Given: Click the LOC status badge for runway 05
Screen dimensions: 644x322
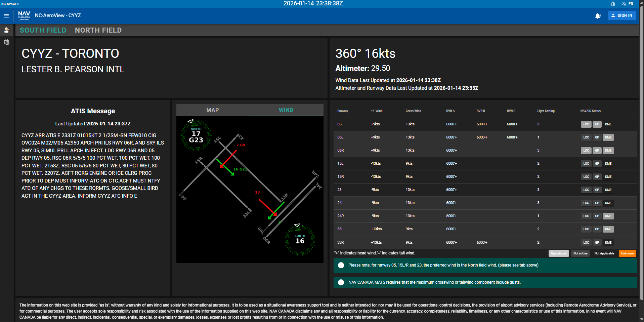Looking at the screenshot, I should point(586,124).
